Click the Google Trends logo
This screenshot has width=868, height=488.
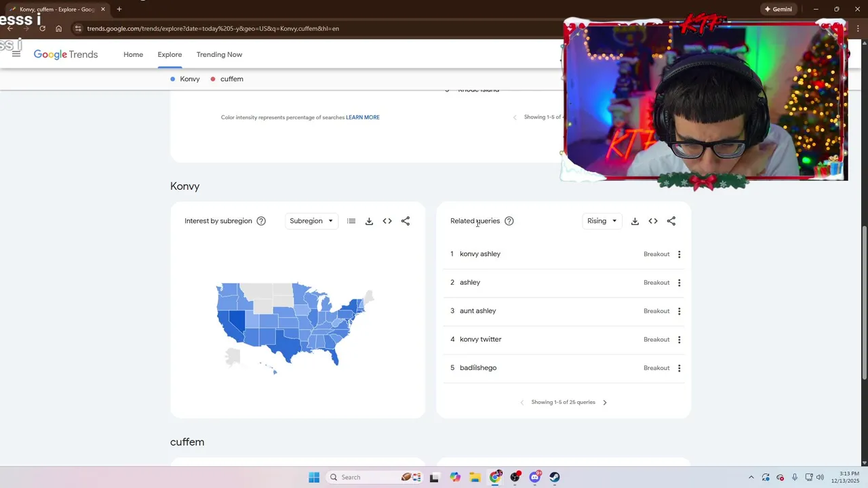66,55
